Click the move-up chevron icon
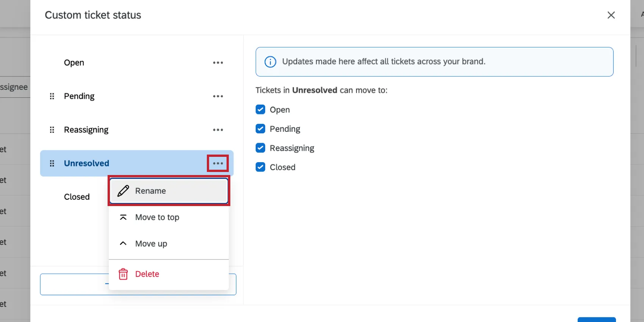Viewport: 644px width, 322px height. click(123, 244)
